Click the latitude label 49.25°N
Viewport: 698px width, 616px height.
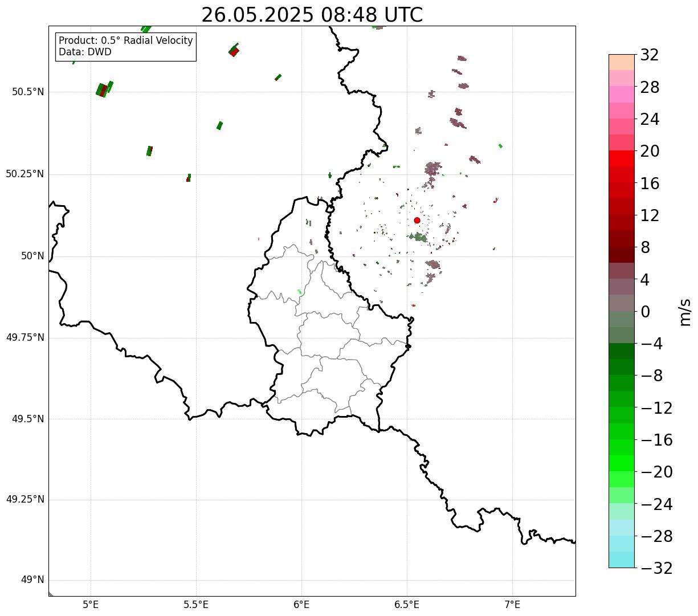click(x=25, y=500)
